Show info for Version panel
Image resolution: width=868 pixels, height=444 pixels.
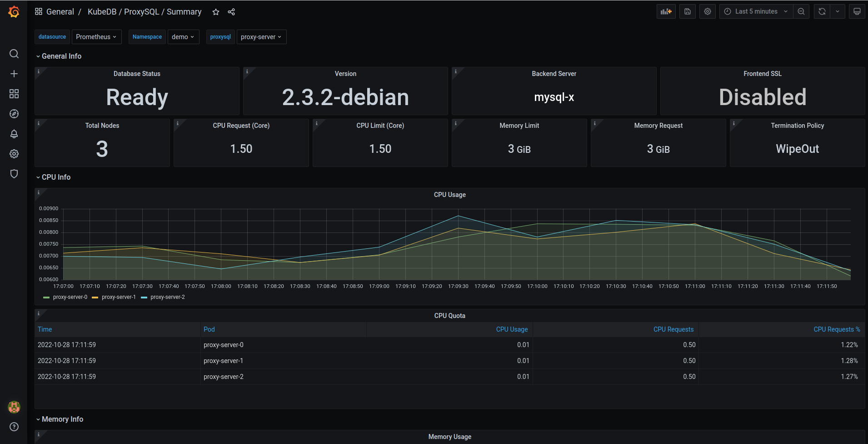pyautogui.click(x=247, y=71)
